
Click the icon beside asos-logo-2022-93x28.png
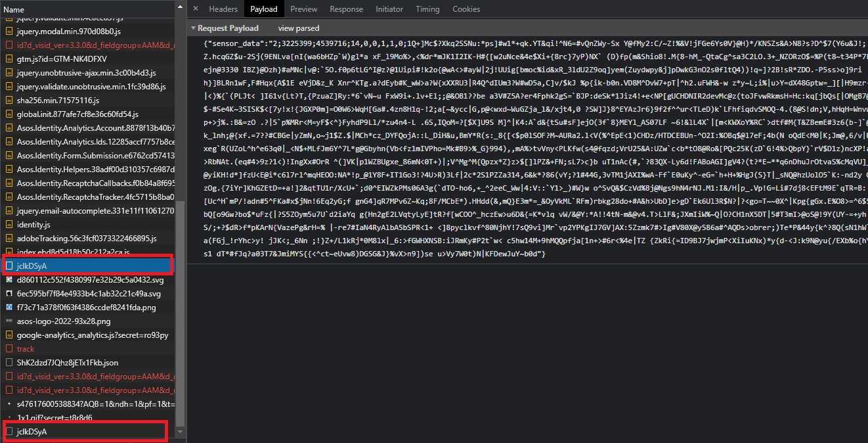(x=9, y=321)
